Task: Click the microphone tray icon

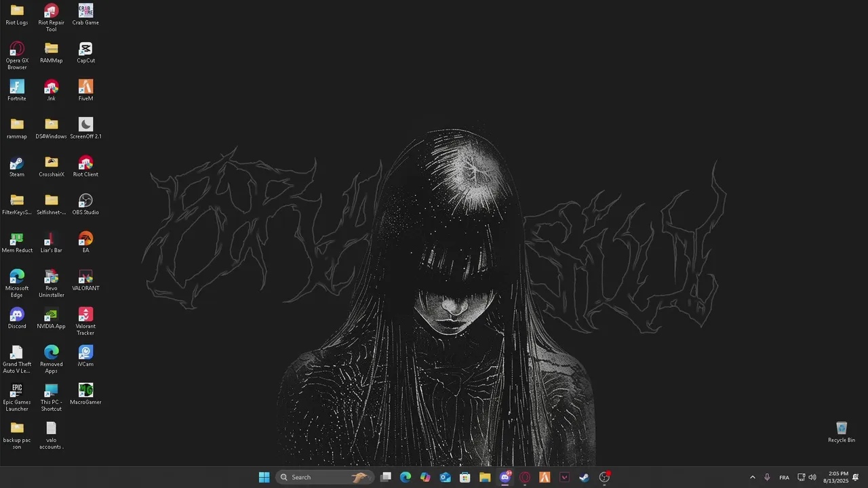Action: tap(767, 477)
